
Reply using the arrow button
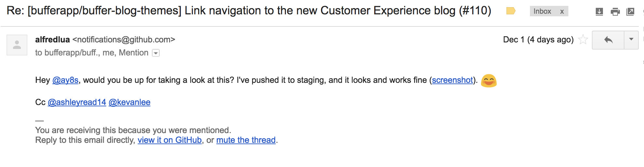pyautogui.click(x=608, y=40)
